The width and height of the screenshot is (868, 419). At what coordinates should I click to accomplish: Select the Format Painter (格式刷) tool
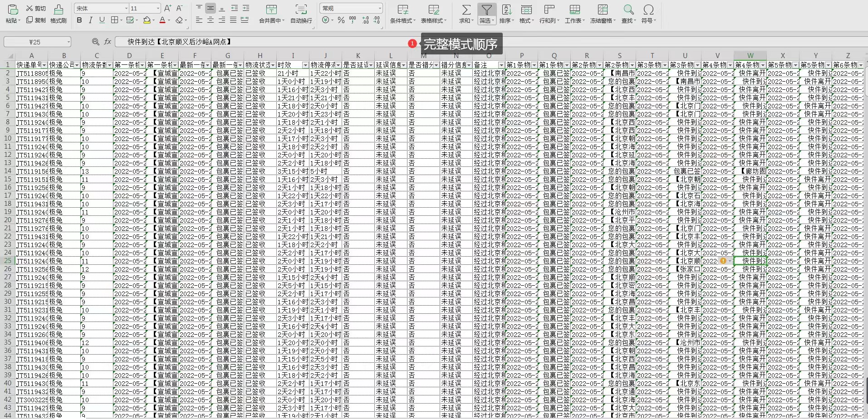coord(58,14)
